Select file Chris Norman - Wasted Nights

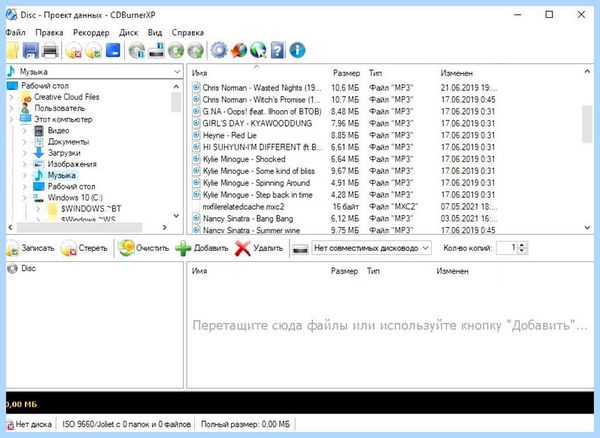coord(262,88)
